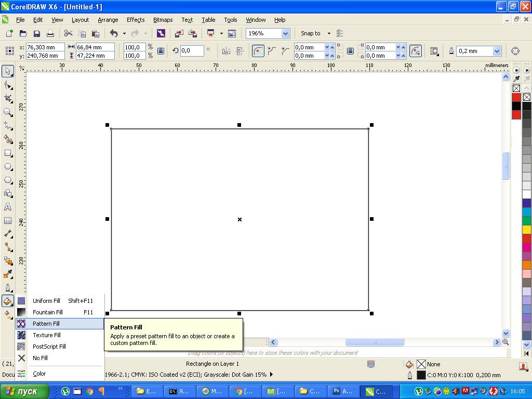Click the x position input field
This screenshot has height=399, width=532.
pyautogui.click(x=46, y=47)
